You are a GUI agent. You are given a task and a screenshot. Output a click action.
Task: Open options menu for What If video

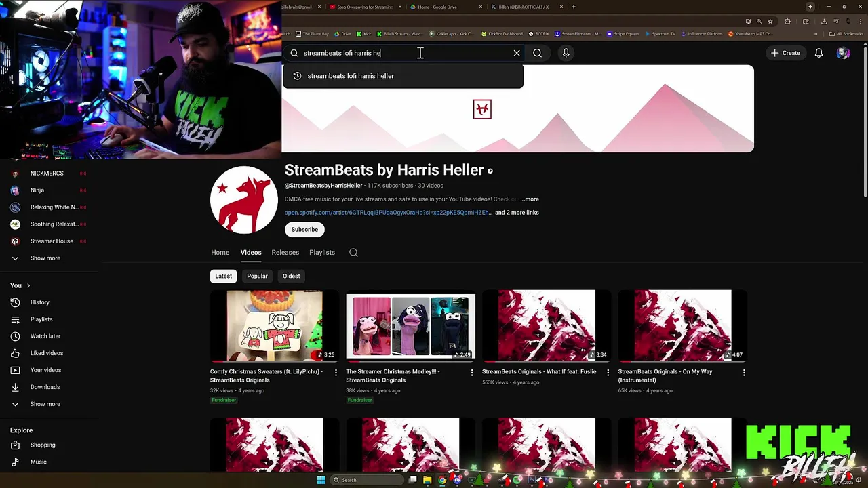(608, 373)
